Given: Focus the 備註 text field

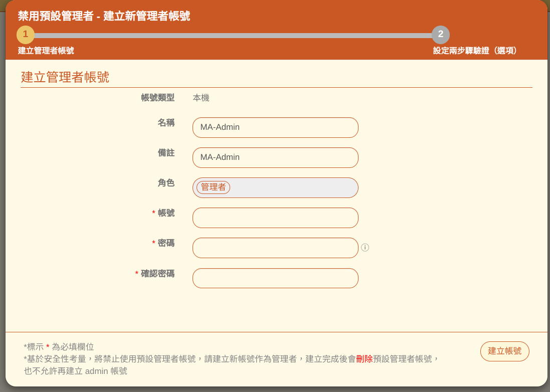Looking at the screenshot, I should (275, 157).
